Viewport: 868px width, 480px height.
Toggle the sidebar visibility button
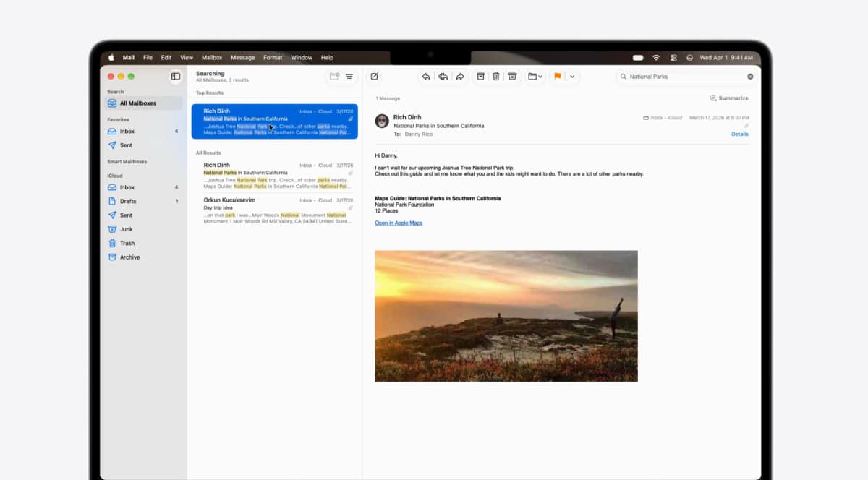pos(175,77)
